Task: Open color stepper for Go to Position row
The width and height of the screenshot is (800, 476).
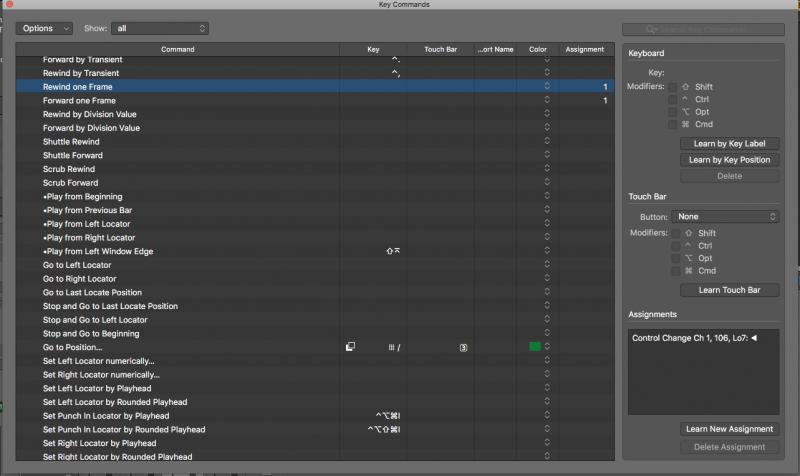Action: [x=547, y=346]
